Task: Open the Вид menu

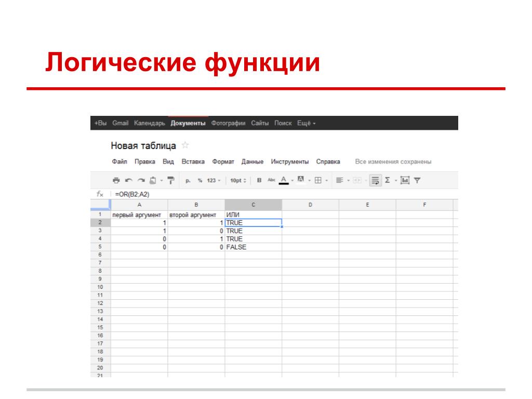Action: [168, 162]
